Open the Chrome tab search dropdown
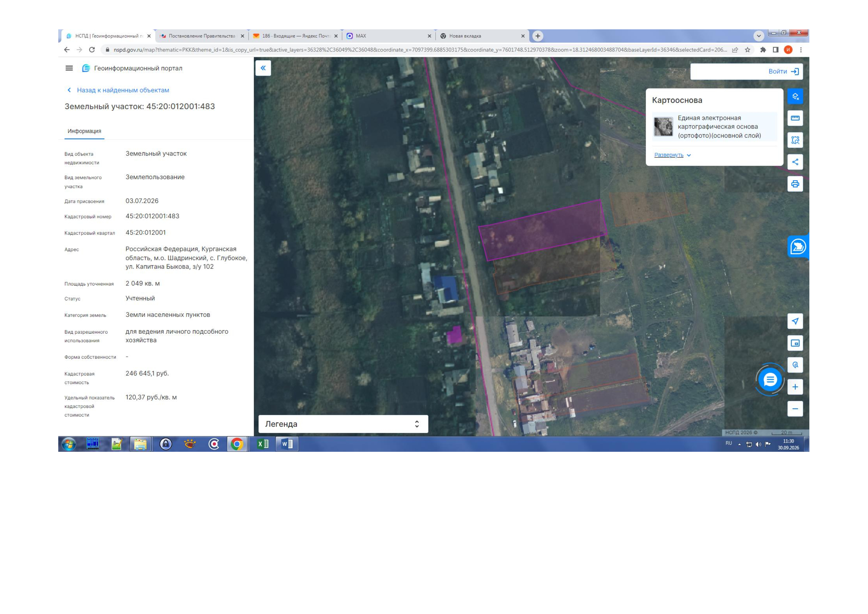 coord(759,36)
